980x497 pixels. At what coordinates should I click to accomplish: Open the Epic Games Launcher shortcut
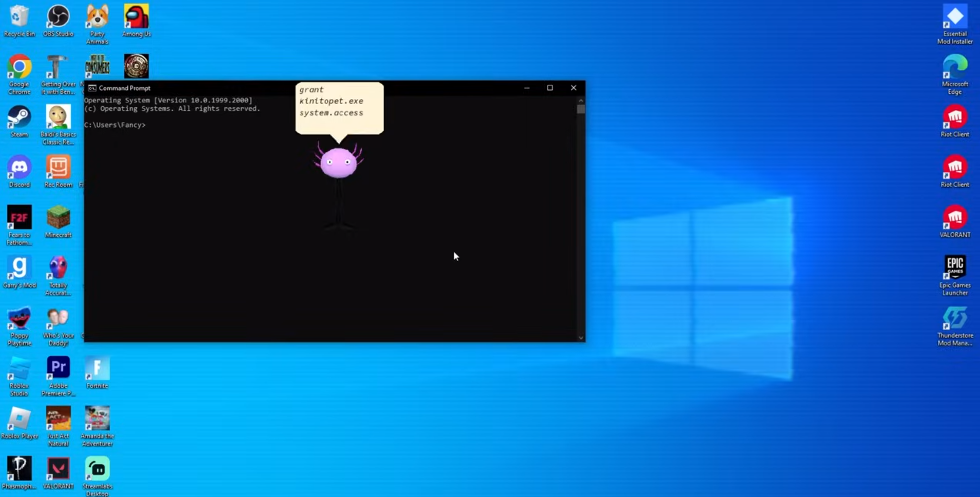tap(955, 275)
